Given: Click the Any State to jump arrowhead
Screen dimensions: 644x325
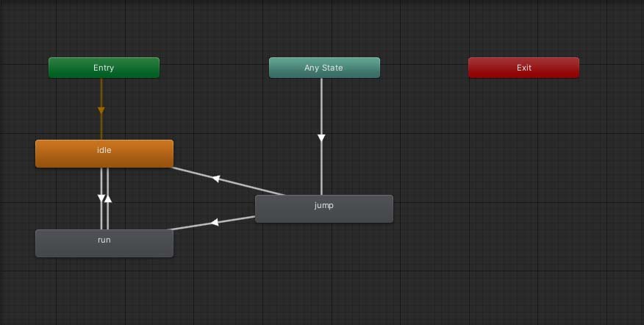Looking at the screenshot, I should 321,137.
